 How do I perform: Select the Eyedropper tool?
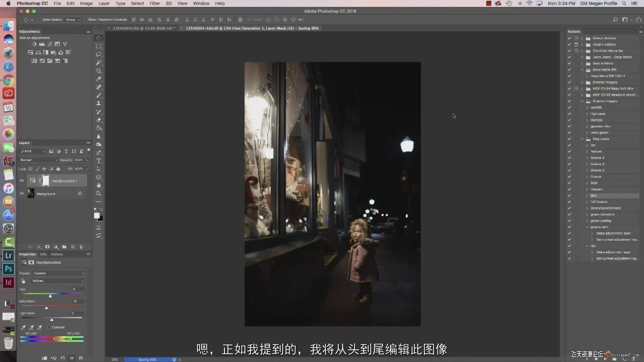click(x=98, y=79)
